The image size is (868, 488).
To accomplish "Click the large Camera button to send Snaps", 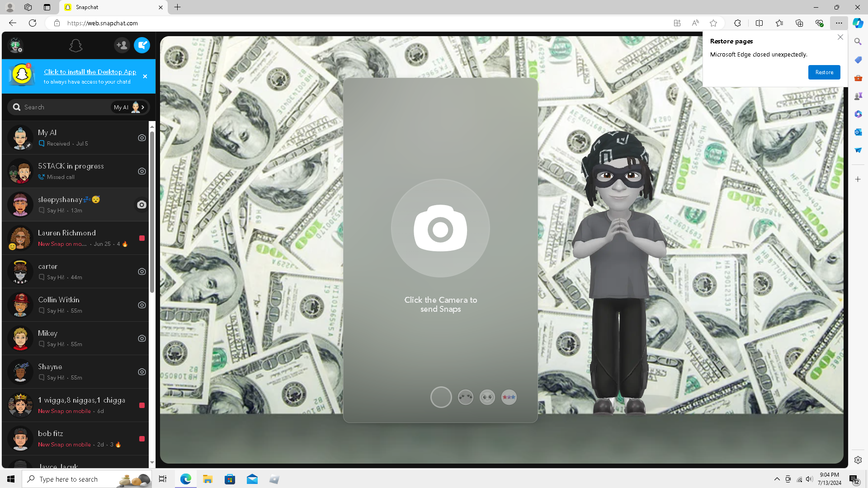I will [x=440, y=228].
